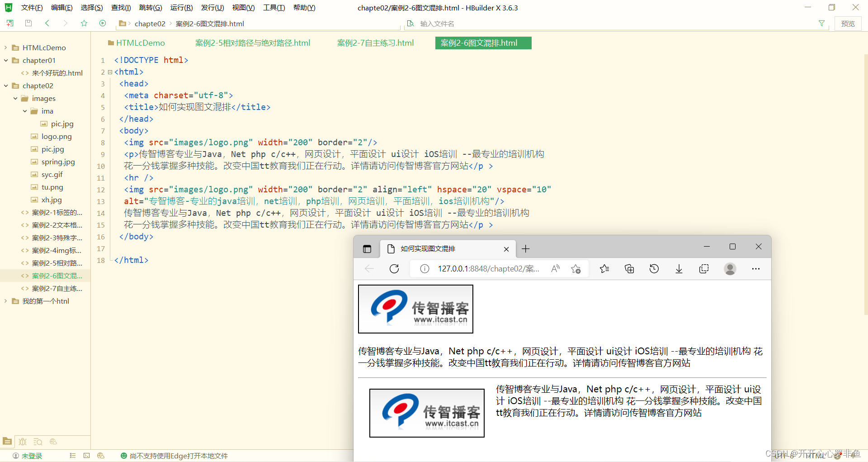Open the 帮助(Y) menu
This screenshot has height=462, width=868.
click(304, 8)
